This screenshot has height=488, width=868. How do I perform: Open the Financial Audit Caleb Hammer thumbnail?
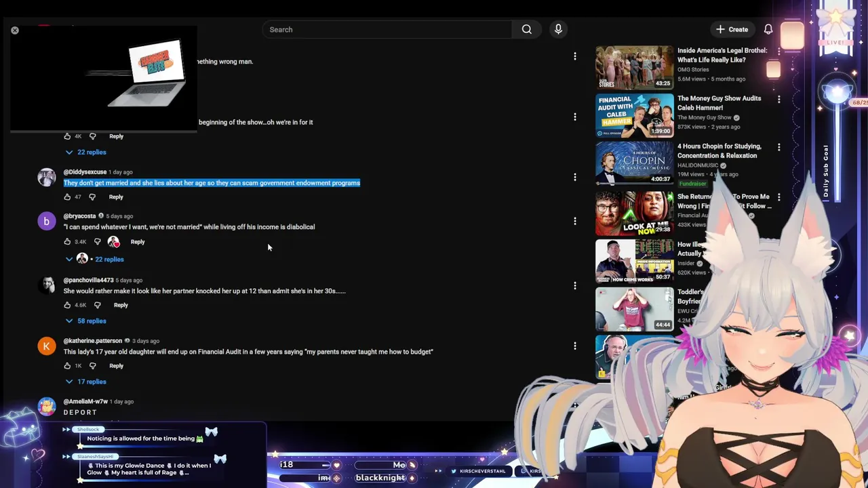[x=635, y=115]
